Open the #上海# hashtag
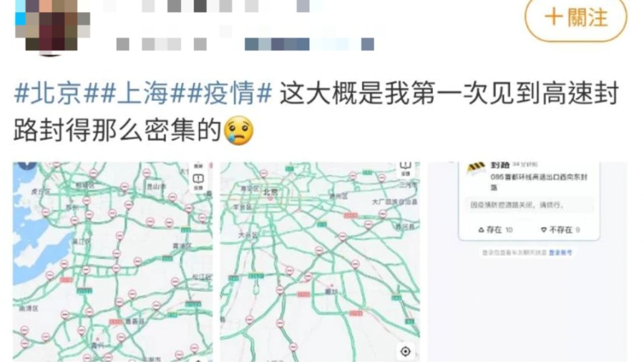The height and width of the screenshot is (362, 644). 143,94
